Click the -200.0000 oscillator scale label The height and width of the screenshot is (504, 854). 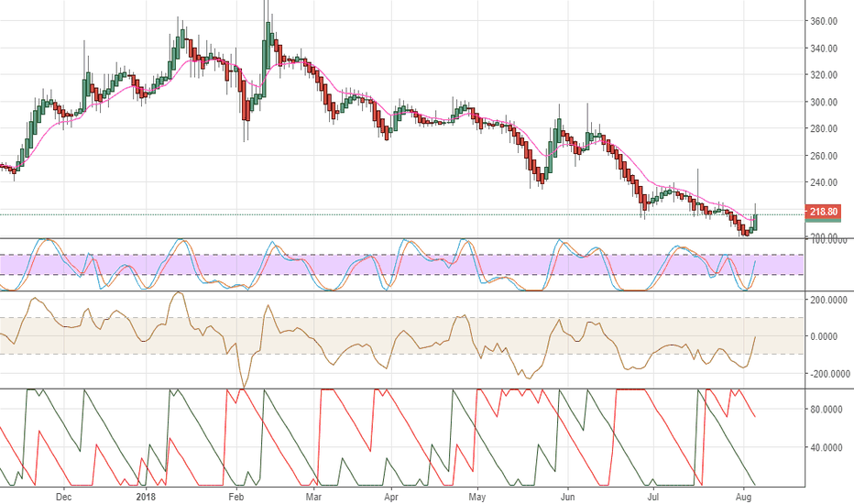(829, 374)
